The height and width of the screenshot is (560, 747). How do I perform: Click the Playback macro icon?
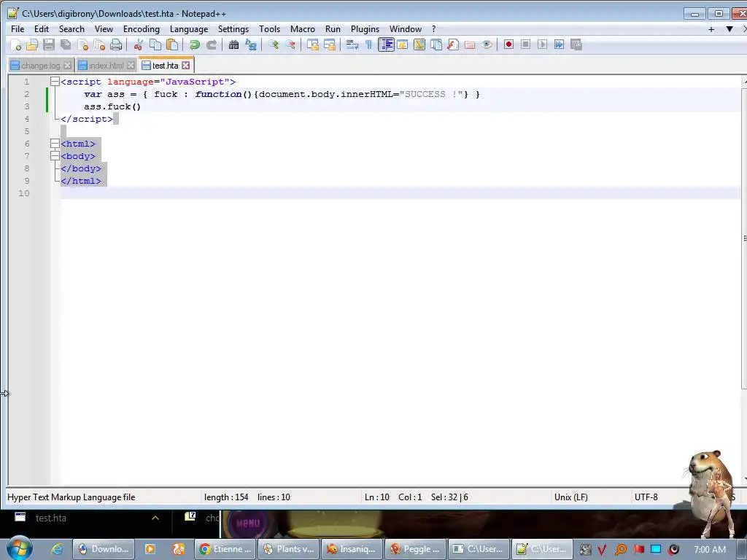[x=542, y=44]
